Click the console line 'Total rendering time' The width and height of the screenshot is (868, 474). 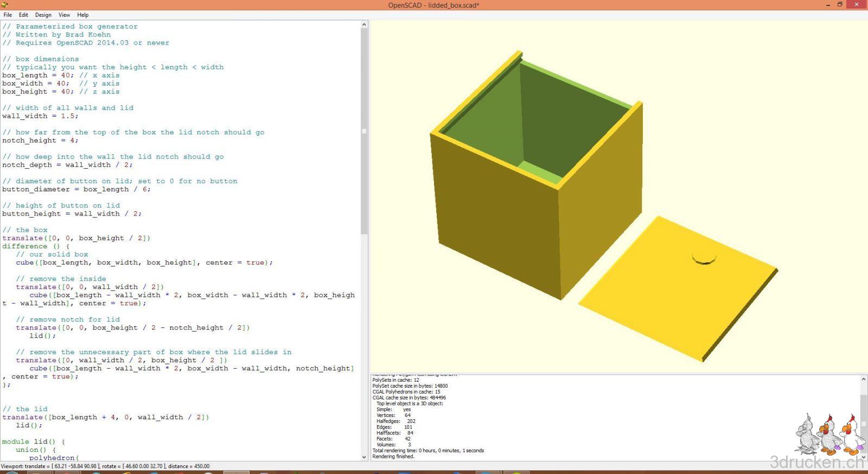tap(428, 451)
